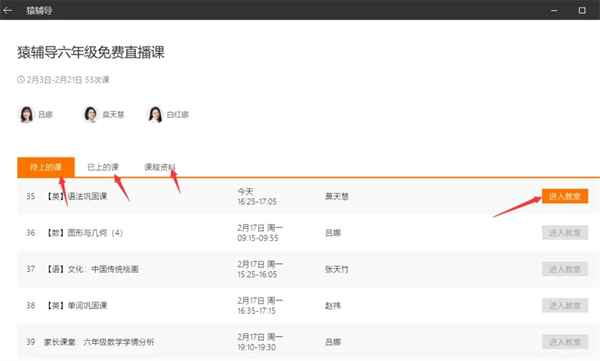This screenshot has height=361, width=600.
Task: Click the time 今天 16:25-17:05
Action: click(x=257, y=196)
